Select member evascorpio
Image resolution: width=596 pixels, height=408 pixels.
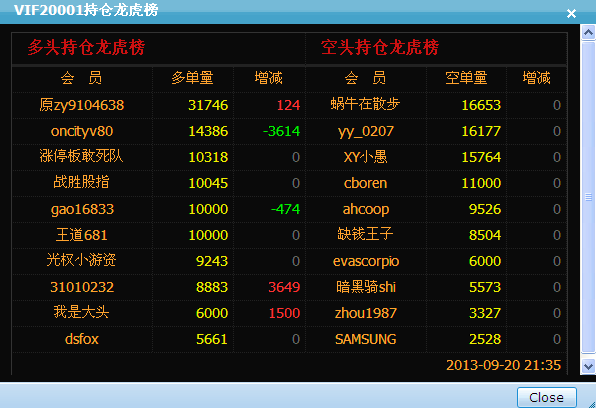(x=366, y=262)
